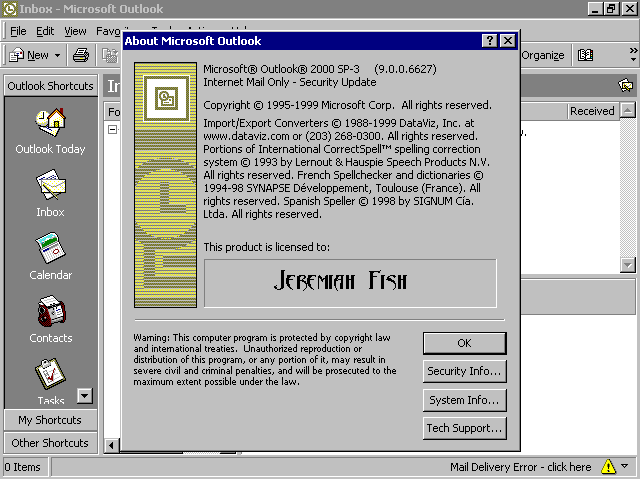Click the message list scroll-down arrow
This screenshot has height=480, width=640.
[x=627, y=265]
